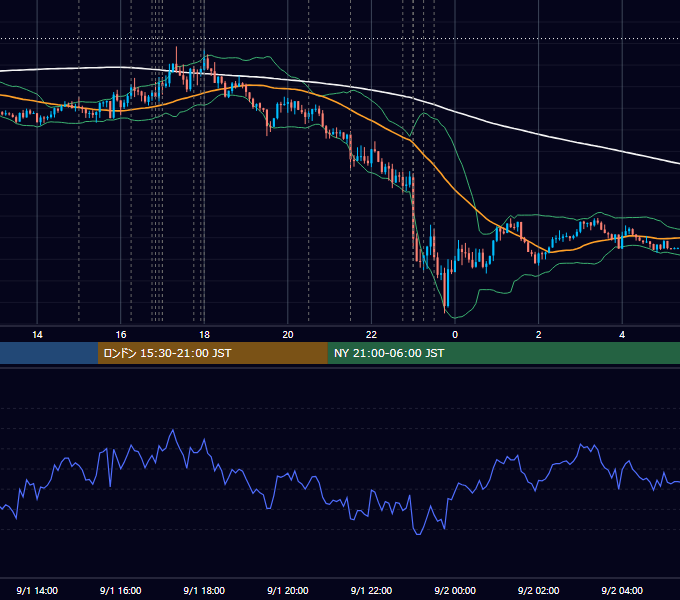Viewport: 680px width, 600px height.
Task: Click the 9/1 16:00 time label
Action: click(x=121, y=590)
